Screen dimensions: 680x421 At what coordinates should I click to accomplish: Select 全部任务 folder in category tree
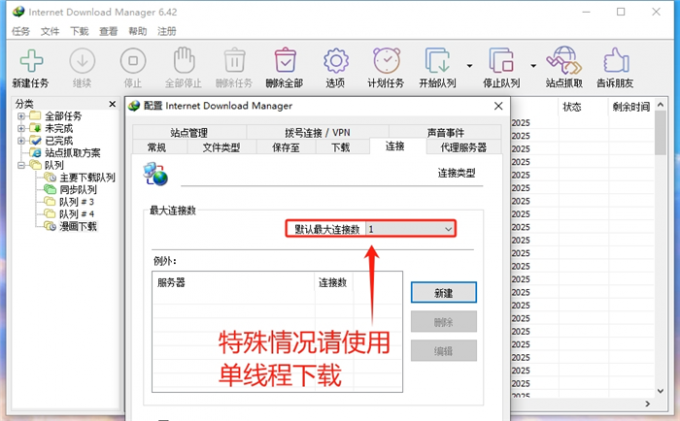tap(63, 116)
